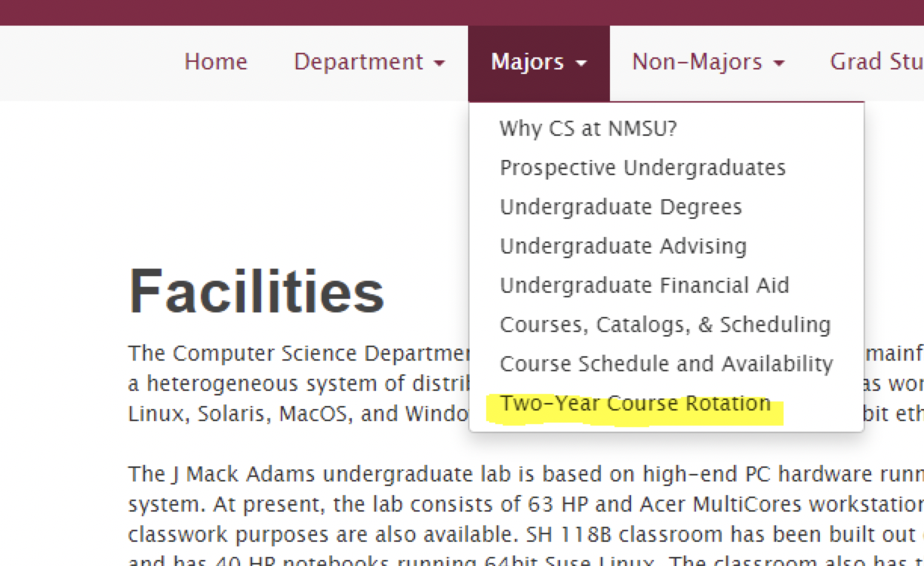Image resolution: width=924 pixels, height=566 pixels.
Task: Open Undergraduate Financial Aid page
Action: 644,285
